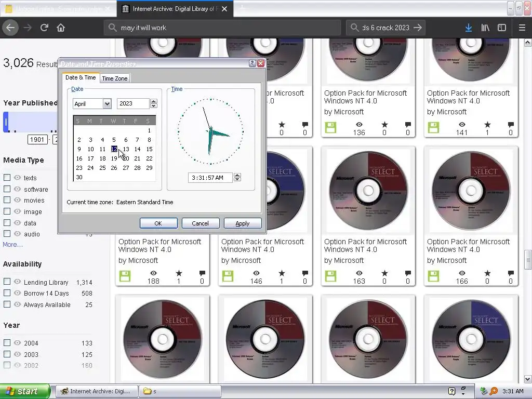Expand More media types link
Viewport: 532px width, 399px height.
(x=12, y=245)
